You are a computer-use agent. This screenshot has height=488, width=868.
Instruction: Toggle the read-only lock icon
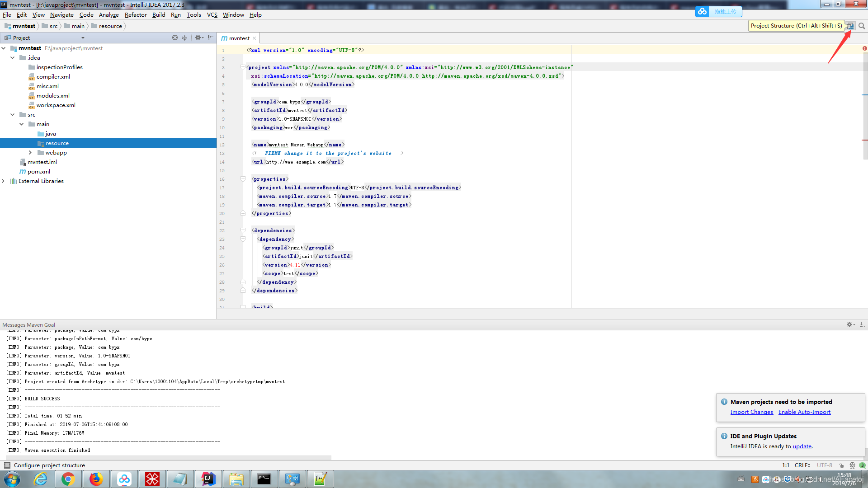click(x=841, y=465)
